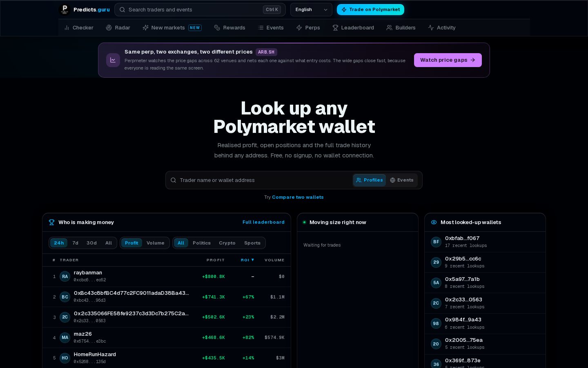Screen dimensions: 588x368
Task: Filter leaderboard by Crypto
Action: [227, 243]
